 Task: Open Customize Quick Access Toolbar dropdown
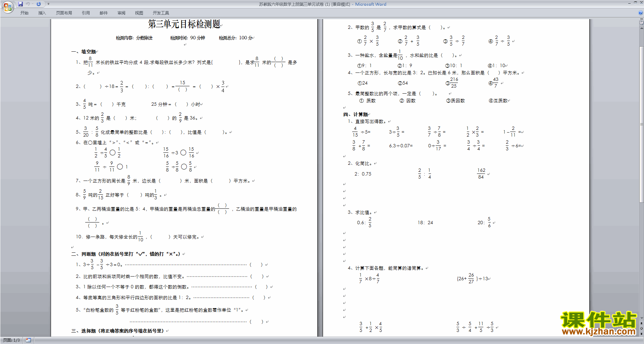pos(48,4)
